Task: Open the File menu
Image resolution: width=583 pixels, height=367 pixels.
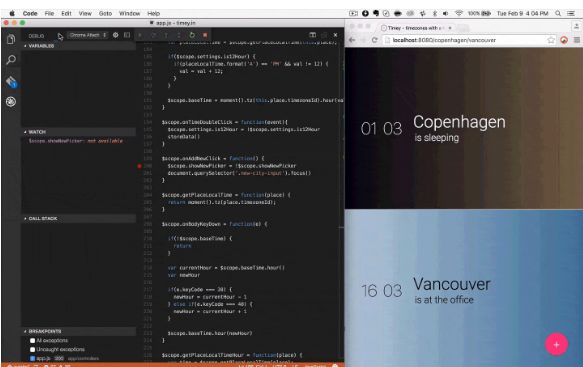Action: [49, 13]
